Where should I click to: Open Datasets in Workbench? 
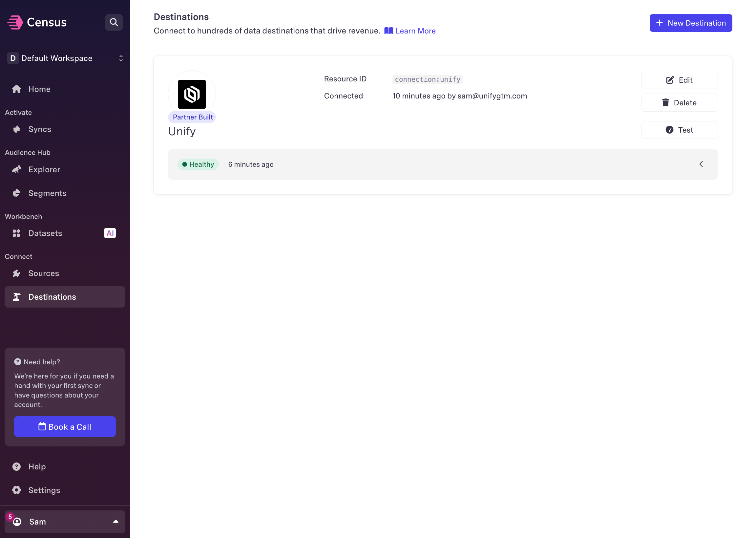45,233
